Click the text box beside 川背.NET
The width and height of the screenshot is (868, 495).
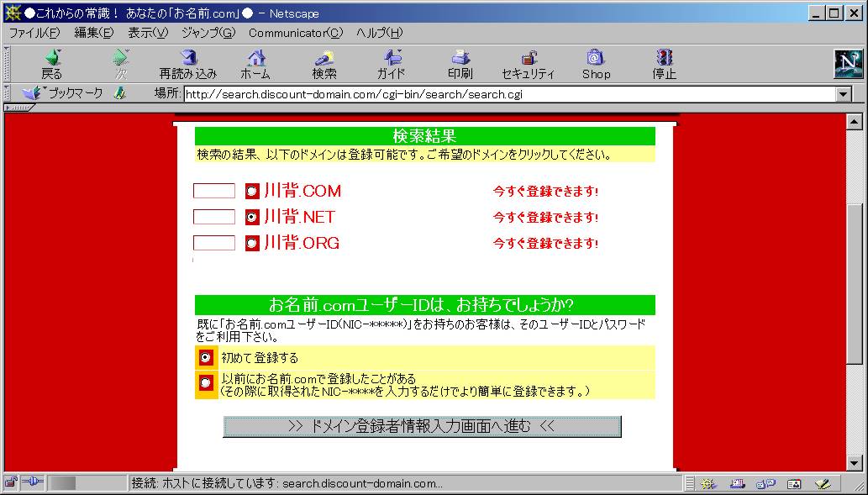[x=214, y=217]
